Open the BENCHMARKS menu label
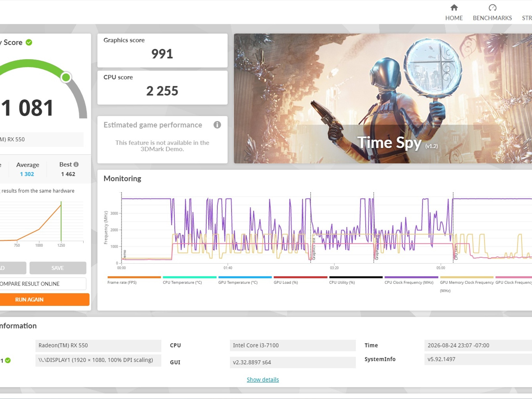 click(492, 18)
